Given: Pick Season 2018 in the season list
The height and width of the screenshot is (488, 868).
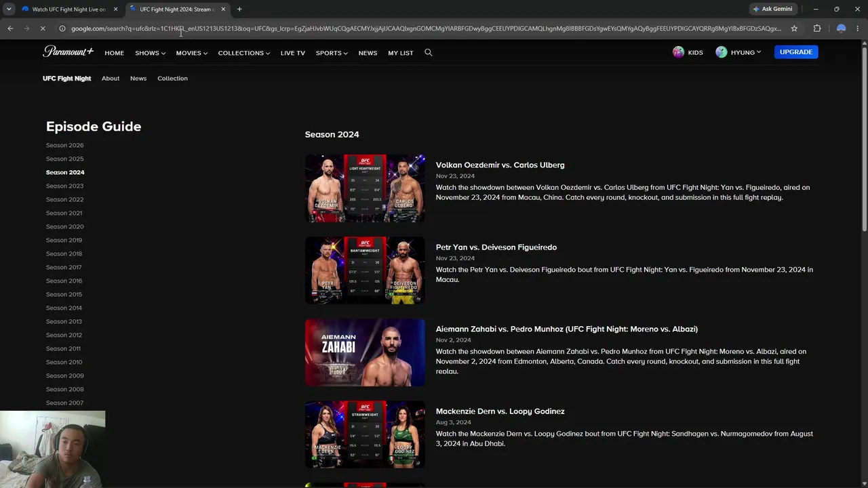Looking at the screenshot, I should 64,253.
